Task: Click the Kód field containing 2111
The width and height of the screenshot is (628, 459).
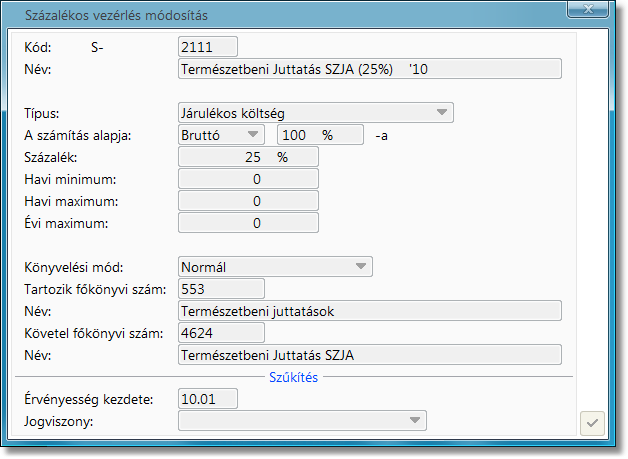Action: 207,46
